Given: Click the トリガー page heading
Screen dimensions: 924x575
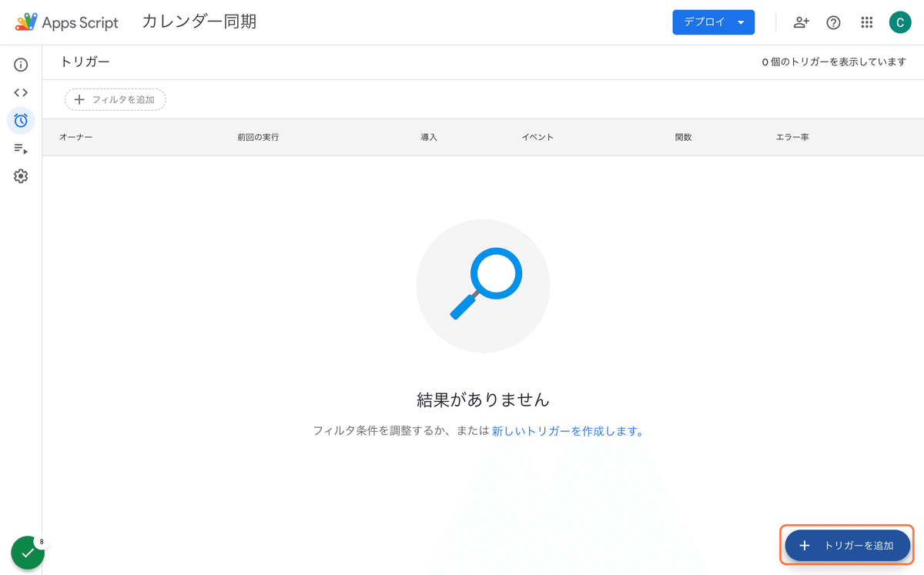Looking at the screenshot, I should [85, 62].
